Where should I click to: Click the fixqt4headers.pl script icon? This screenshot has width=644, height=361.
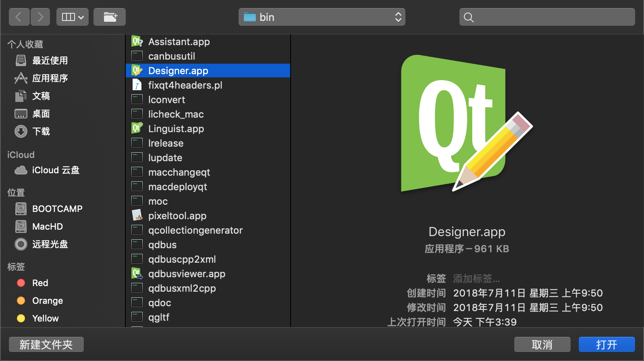(137, 85)
